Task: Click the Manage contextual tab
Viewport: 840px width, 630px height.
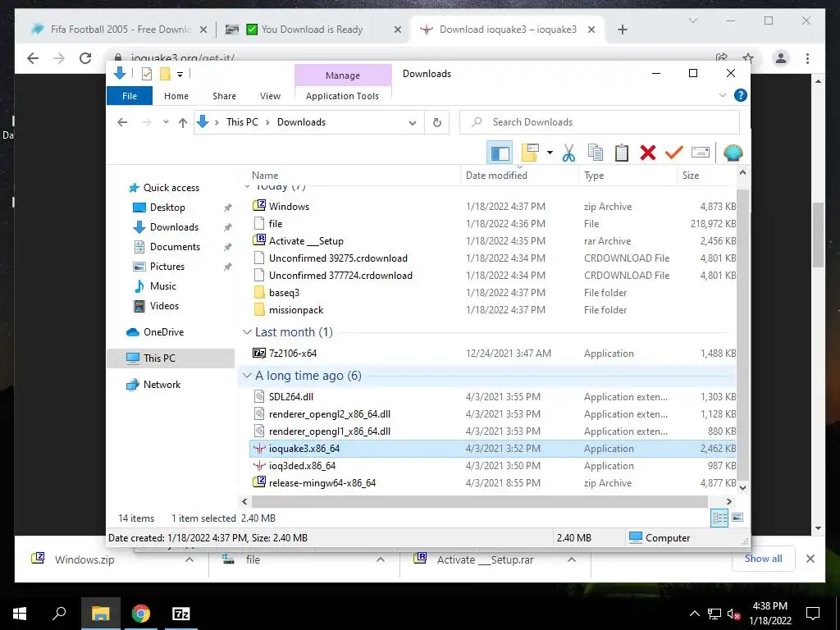Action: 343,75
